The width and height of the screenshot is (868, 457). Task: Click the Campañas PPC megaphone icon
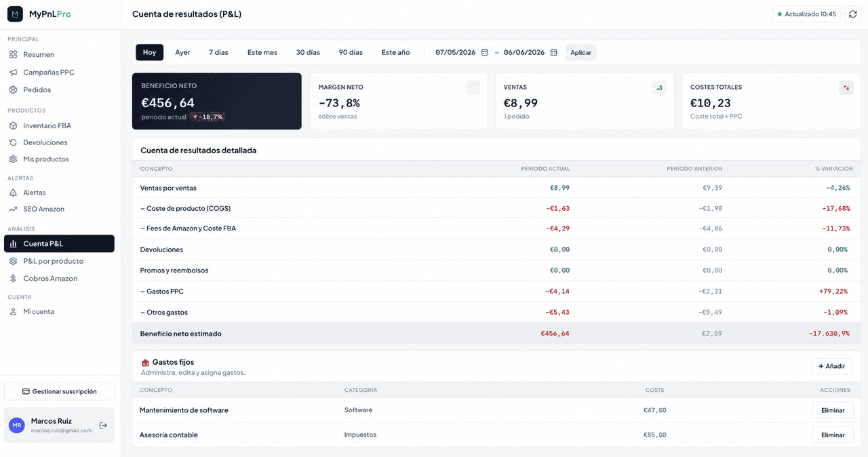pyautogui.click(x=13, y=72)
